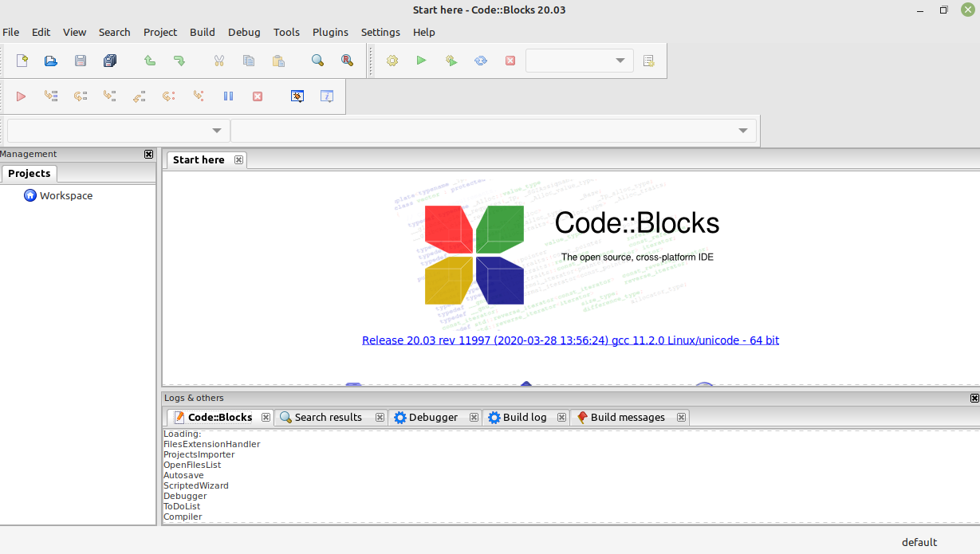Open Replace from the toolbar
The image size is (980, 554).
[347, 61]
